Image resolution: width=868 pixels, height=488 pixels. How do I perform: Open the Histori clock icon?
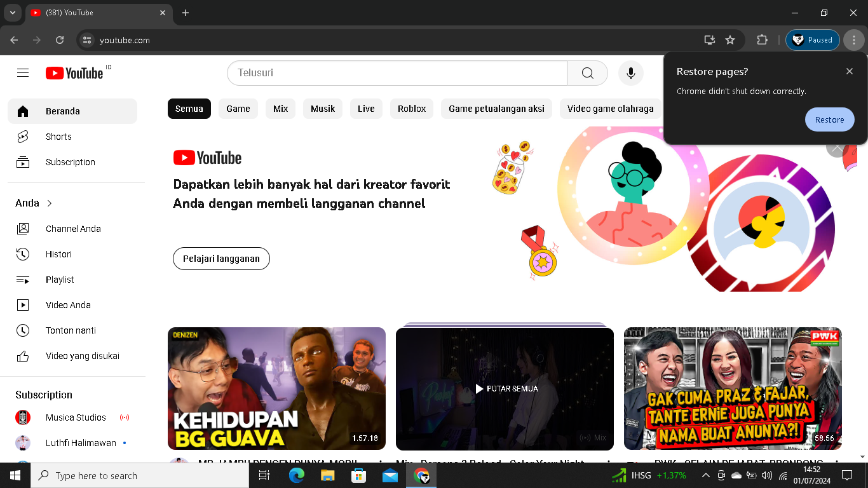coord(23,254)
